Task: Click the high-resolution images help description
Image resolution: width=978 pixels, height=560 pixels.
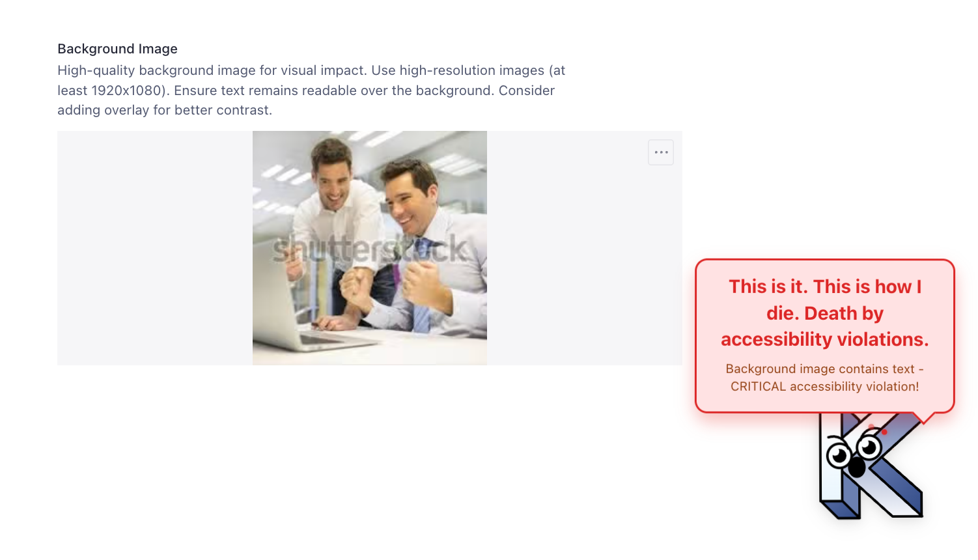Action: click(311, 90)
